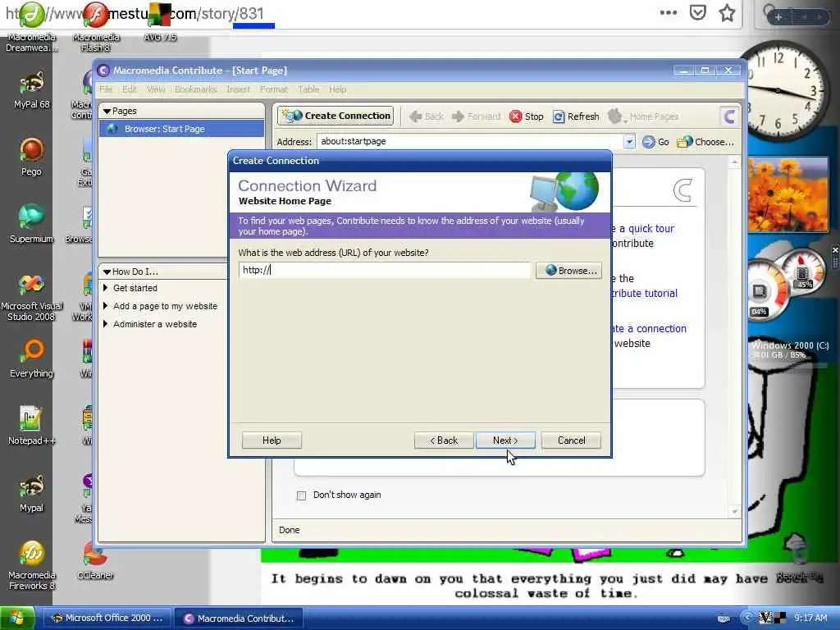The height and width of the screenshot is (630, 840).
Task: Toggle the Don't show again checkbox
Action: coord(302,495)
